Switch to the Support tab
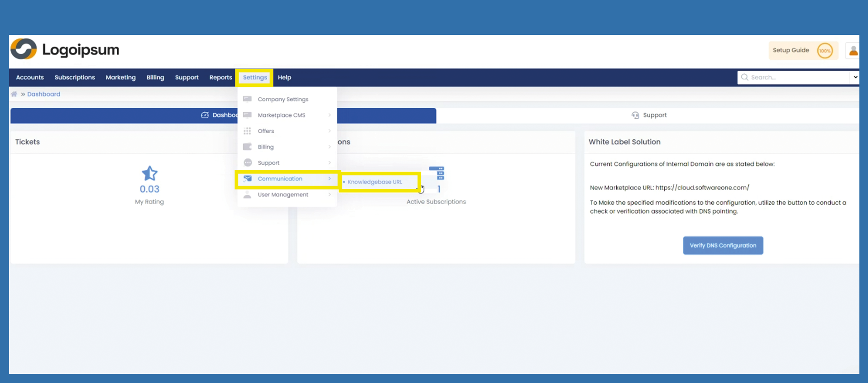868x383 pixels. (649, 115)
